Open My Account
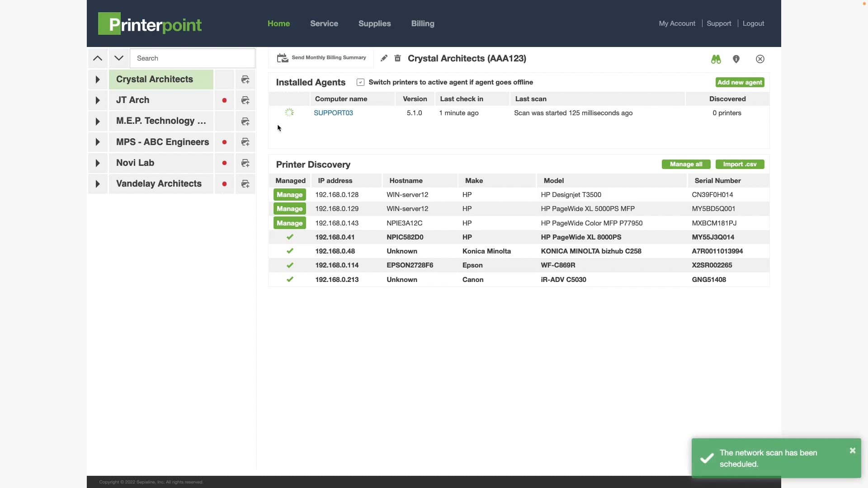Screen dimensions: 868x488 677,23
